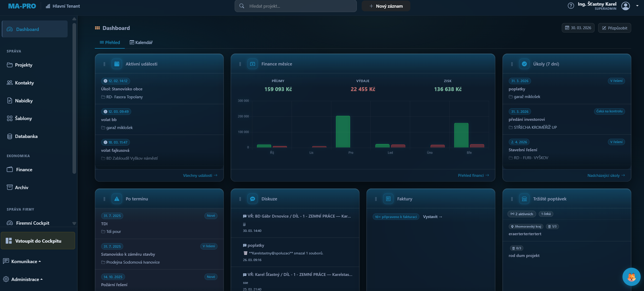Image resolution: width=644 pixels, height=291 pixels.
Task: Open the Všechny události link
Action: [200, 175]
